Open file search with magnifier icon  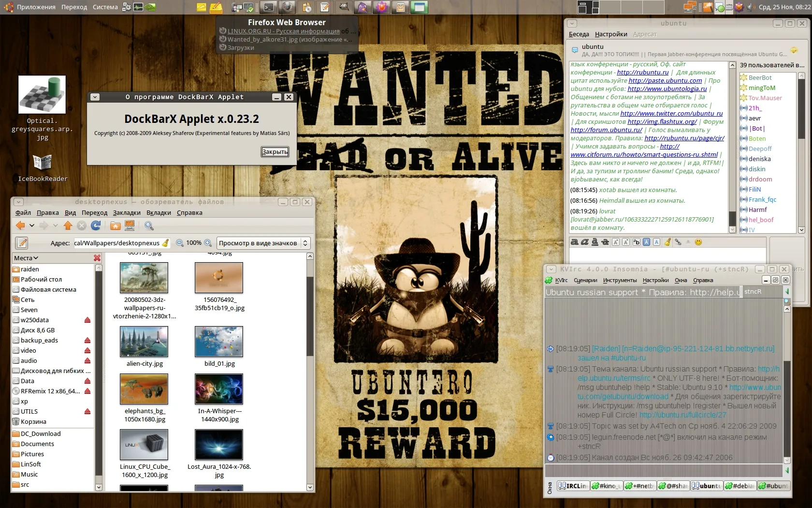[149, 225]
